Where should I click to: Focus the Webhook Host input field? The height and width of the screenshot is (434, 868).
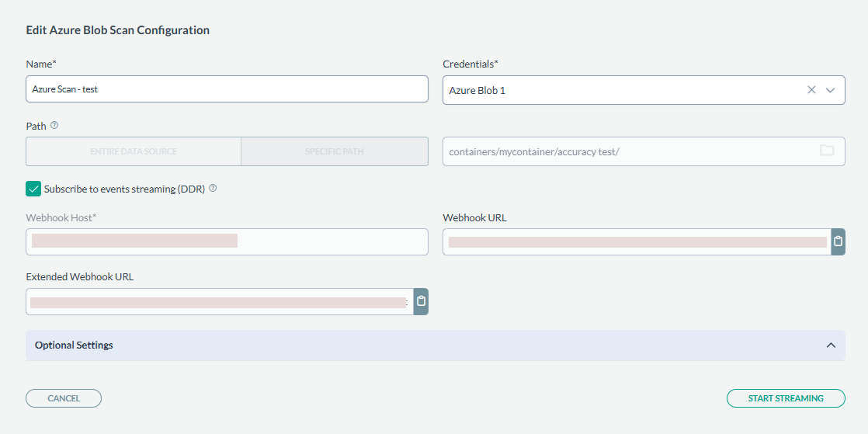click(x=227, y=241)
